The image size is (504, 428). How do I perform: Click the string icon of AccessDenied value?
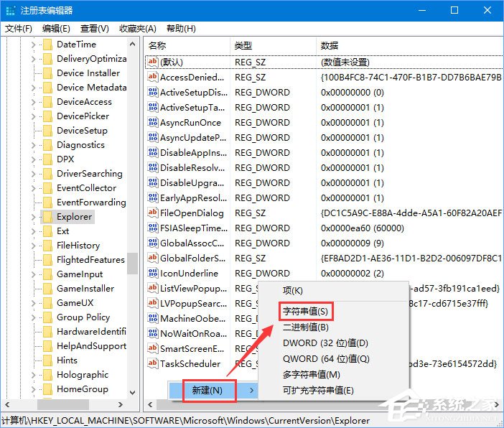click(152, 77)
